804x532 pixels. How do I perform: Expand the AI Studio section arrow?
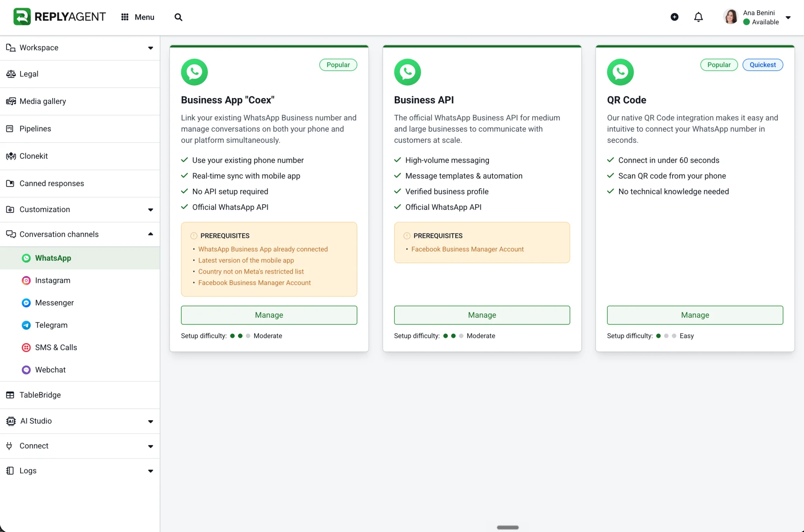[x=150, y=422]
